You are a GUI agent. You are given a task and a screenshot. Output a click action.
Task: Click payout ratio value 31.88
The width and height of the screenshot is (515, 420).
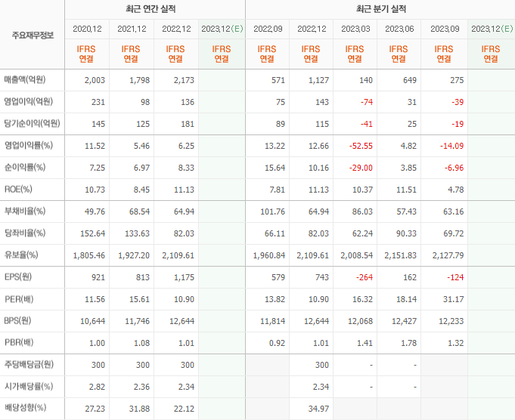pyautogui.click(x=140, y=409)
